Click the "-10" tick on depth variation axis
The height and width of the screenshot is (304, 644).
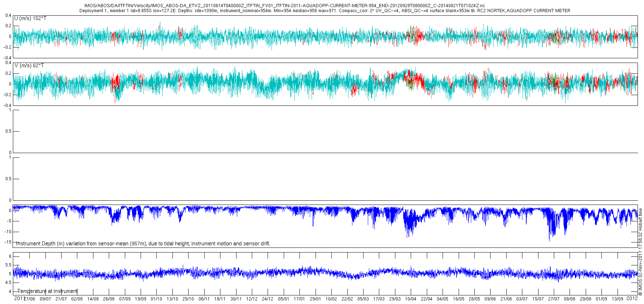(8, 232)
